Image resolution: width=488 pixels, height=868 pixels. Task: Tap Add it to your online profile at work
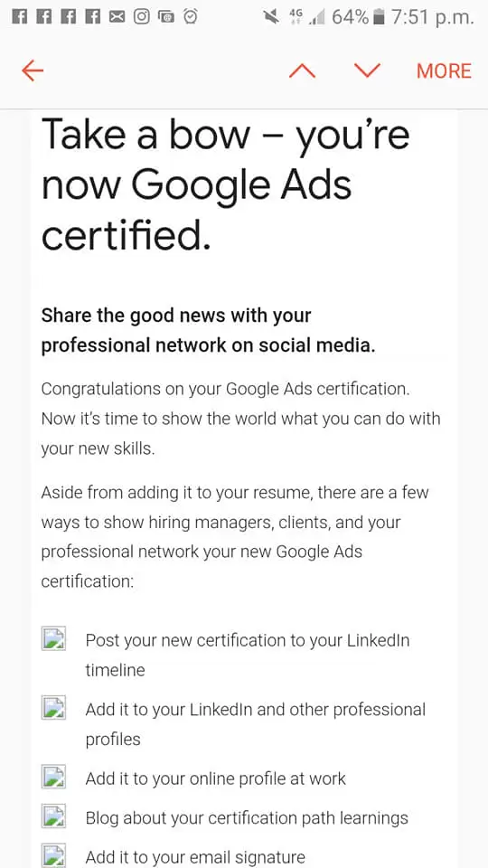215,778
